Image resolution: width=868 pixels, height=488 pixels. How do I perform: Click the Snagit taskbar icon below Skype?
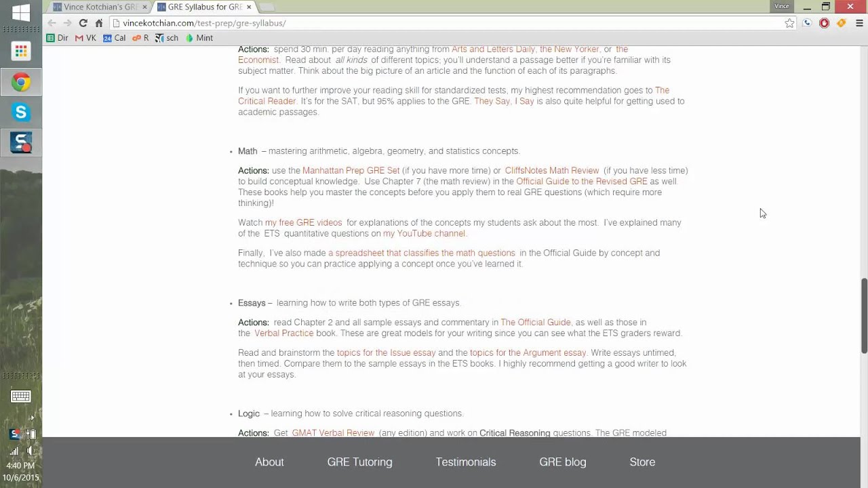(x=21, y=142)
